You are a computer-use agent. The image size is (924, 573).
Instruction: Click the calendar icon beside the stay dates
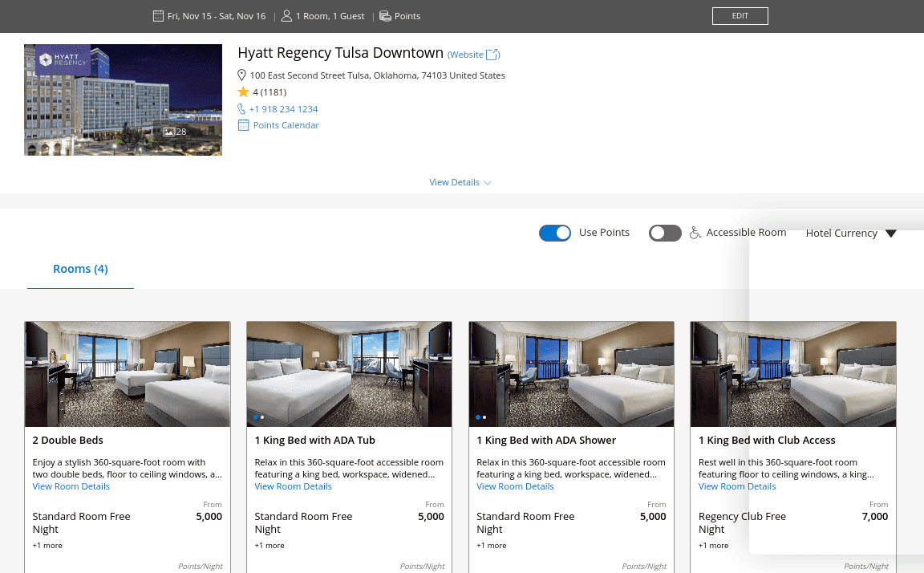pos(158,16)
